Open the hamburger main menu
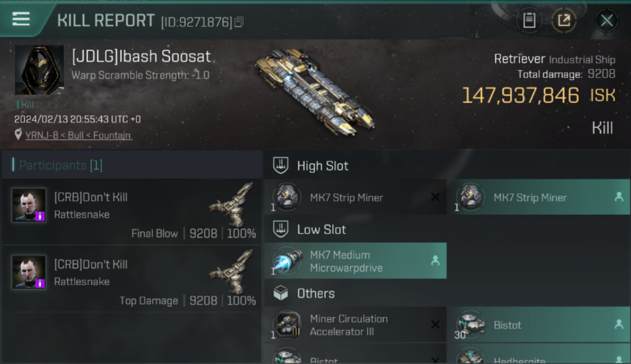 (x=21, y=19)
